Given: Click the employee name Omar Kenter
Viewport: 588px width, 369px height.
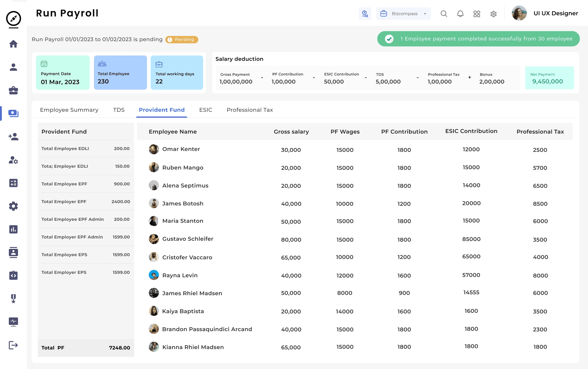Looking at the screenshot, I should [181, 149].
